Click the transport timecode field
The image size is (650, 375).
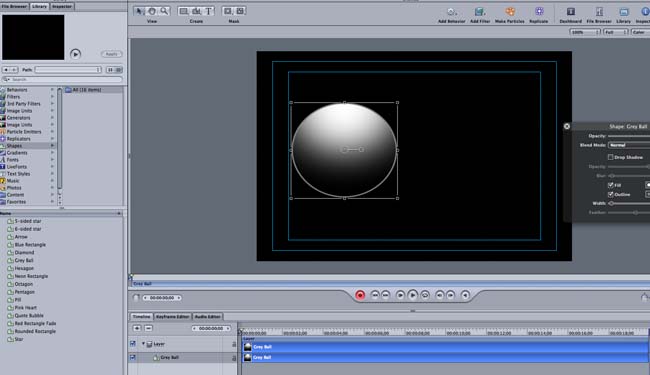pyautogui.click(x=162, y=298)
